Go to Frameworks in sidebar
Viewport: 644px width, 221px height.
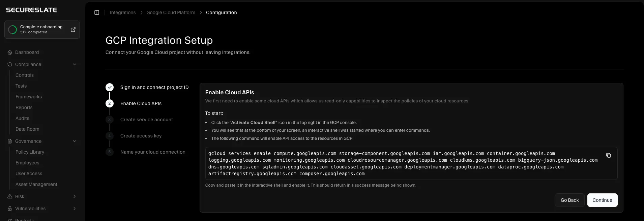[x=29, y=97]
